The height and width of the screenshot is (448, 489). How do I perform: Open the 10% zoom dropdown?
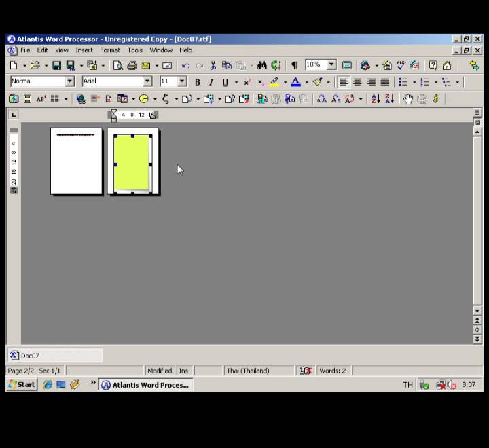[331, 64]
